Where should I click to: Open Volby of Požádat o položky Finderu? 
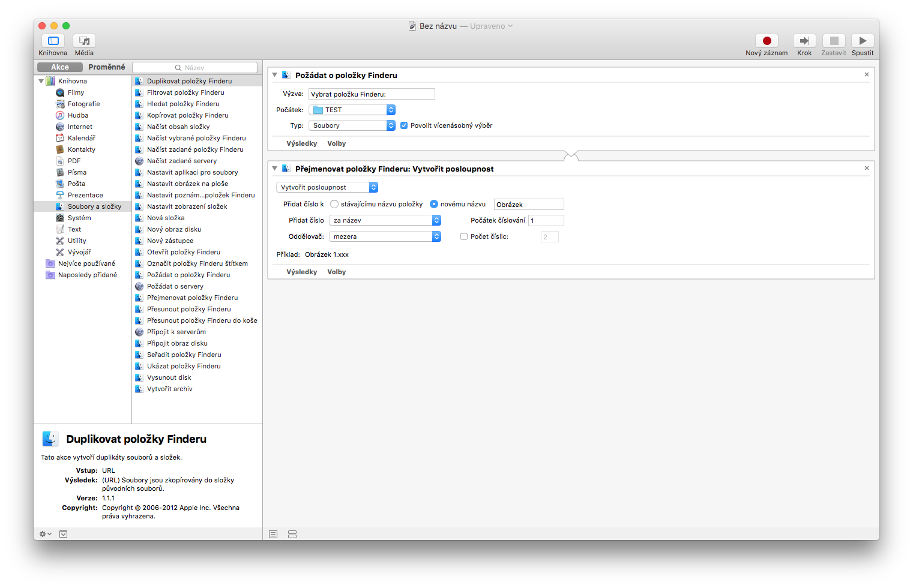point(337,143)
